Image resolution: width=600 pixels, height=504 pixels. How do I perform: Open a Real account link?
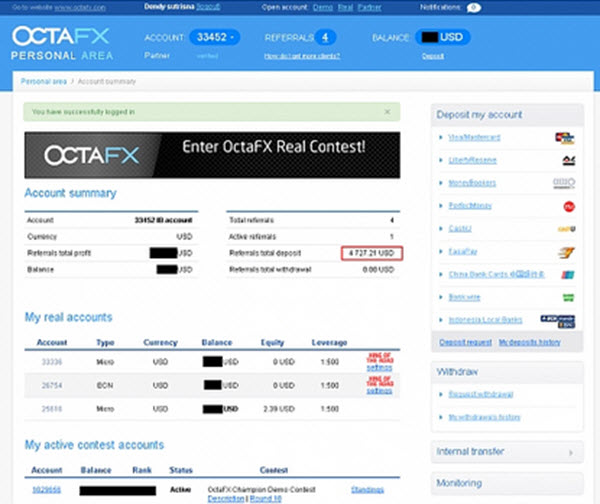(345, 7)
